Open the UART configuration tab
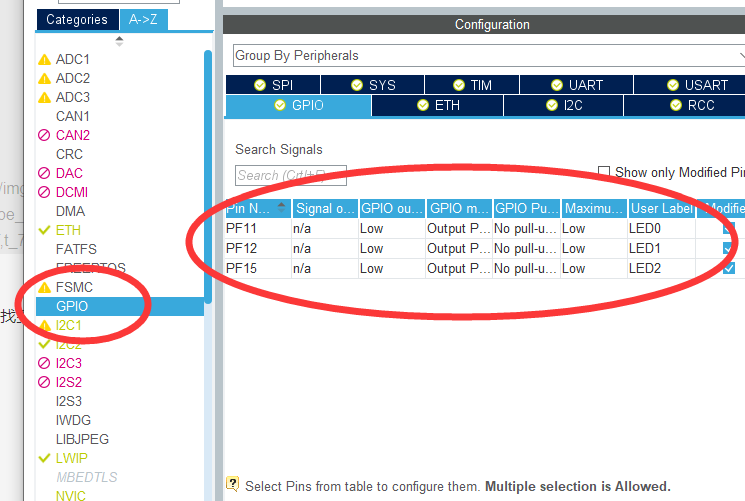 [576, 85]
